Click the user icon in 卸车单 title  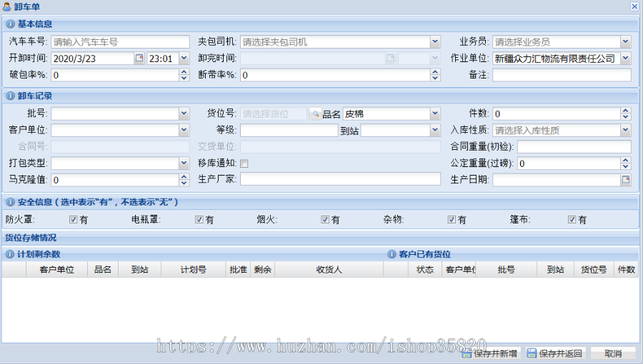point(6,6)
